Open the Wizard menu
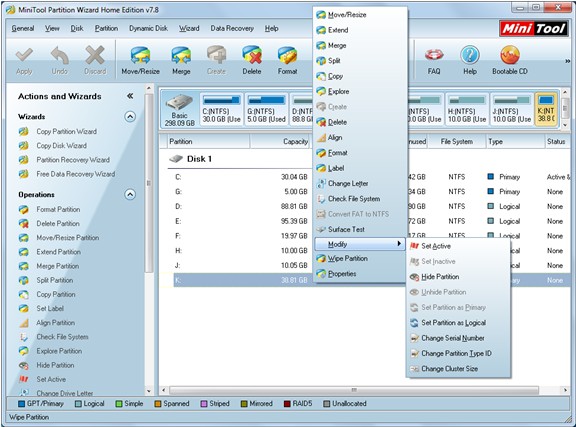 [x=189, y=28]
